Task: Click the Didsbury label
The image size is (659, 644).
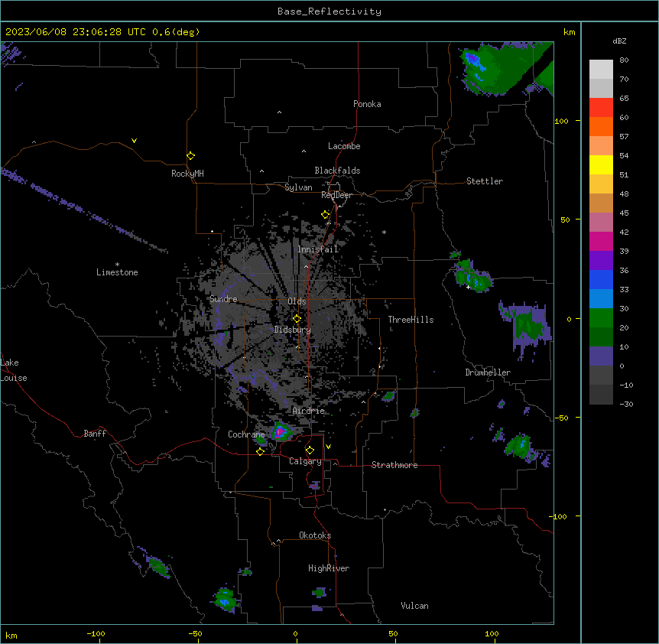Action: [x=293, y=330]
